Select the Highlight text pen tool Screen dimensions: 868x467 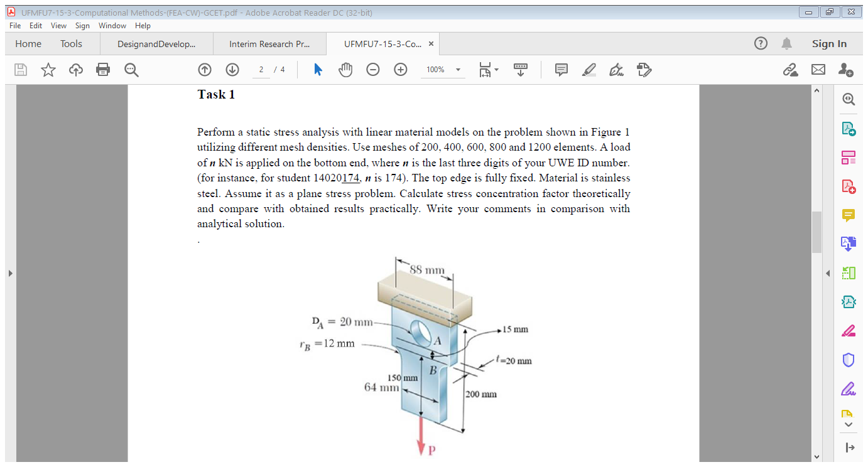[x=589, y=70]
